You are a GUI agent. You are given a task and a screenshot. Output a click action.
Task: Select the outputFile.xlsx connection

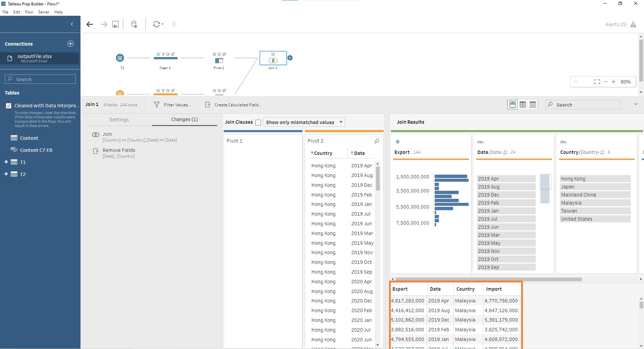[x=40, y=58]
